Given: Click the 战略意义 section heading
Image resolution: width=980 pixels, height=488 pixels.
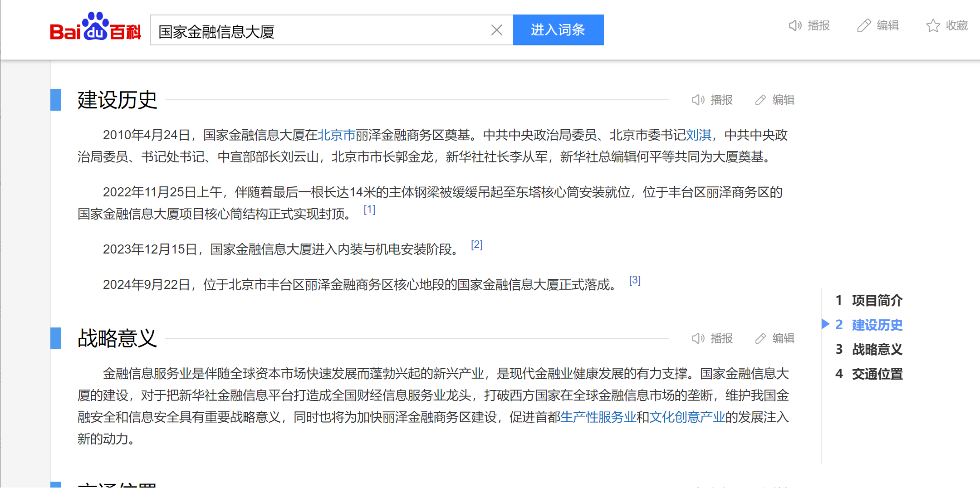Looking at the screenshot, I should click(x=117, y=338).
